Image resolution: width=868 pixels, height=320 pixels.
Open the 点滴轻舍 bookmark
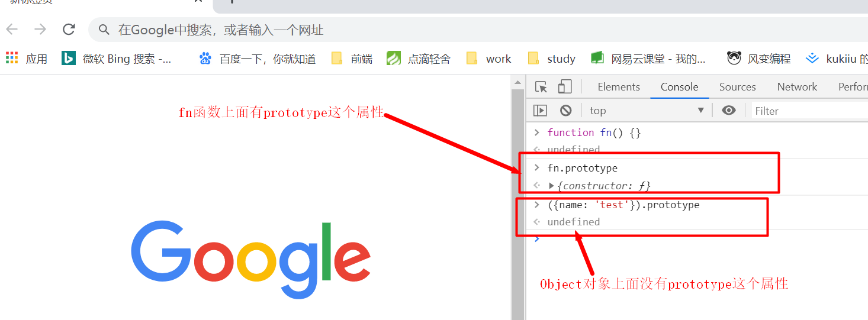pyautogui.click(x=418, y=59)
